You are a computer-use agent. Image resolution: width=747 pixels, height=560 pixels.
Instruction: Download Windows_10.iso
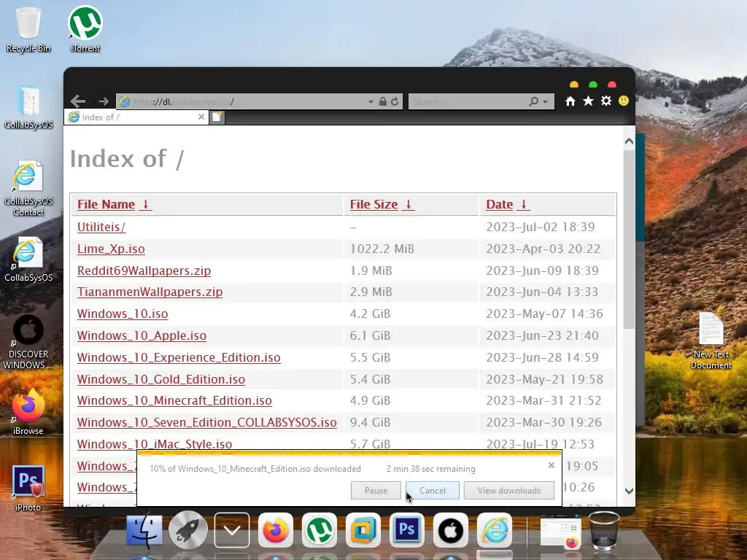click(123, 314)
